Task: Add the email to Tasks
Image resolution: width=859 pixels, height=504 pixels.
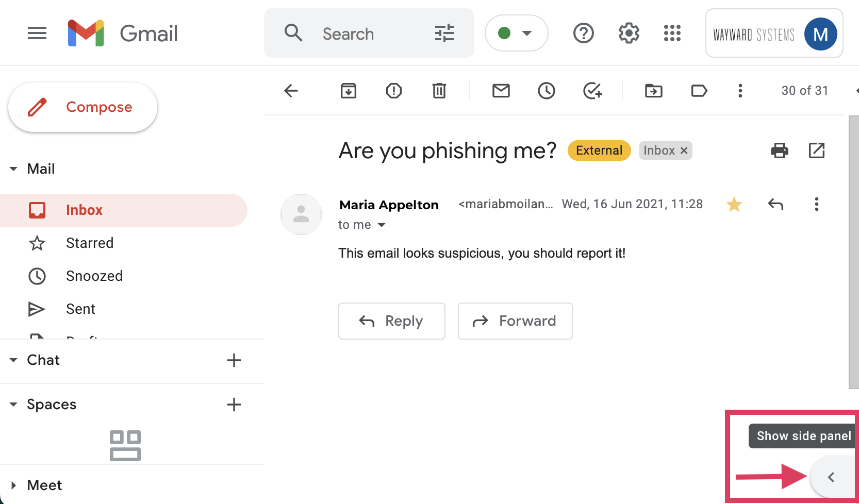Action: [x=592, y=91]
